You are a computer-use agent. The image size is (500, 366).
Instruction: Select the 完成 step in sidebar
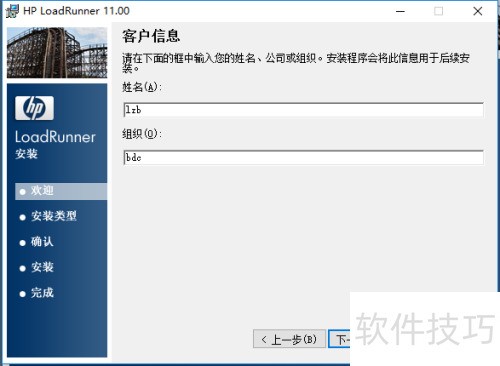(36, 293)
